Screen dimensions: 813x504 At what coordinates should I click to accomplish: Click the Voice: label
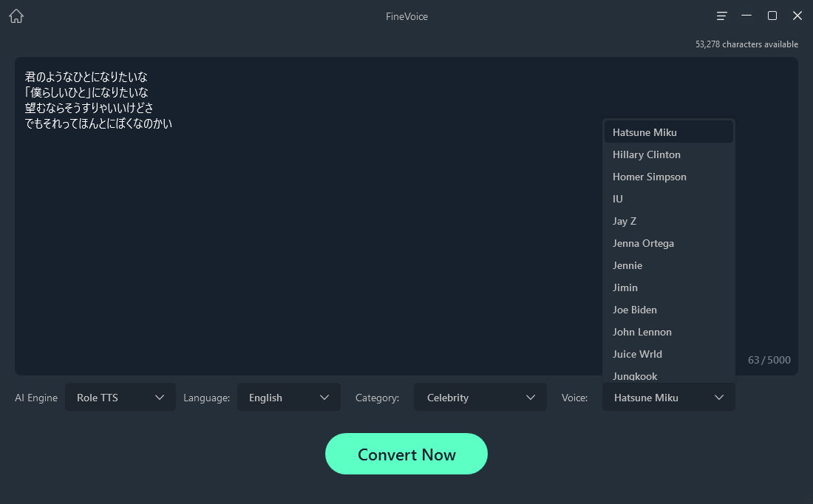[x=574, y=398]
